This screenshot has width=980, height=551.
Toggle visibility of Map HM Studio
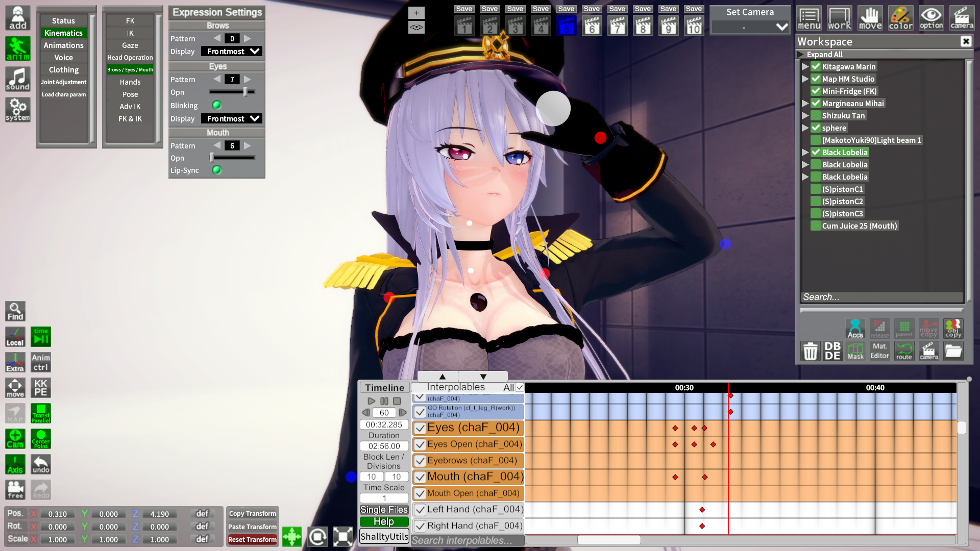coord(816,79)
